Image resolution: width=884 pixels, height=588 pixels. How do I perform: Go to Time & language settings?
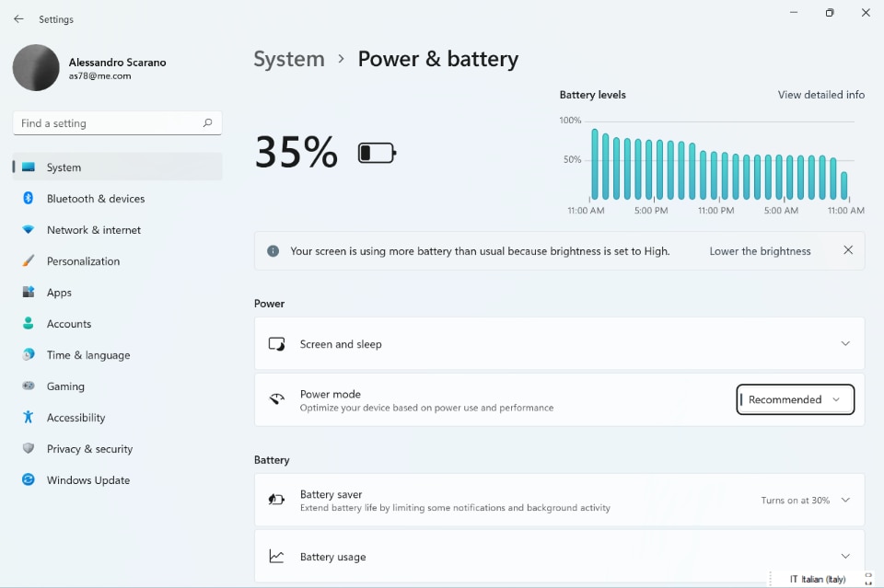[x=88, y=355]
